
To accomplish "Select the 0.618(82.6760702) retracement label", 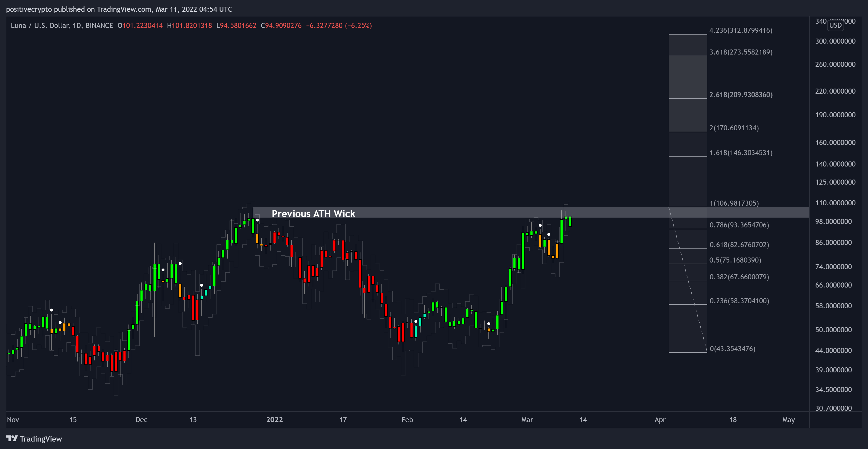I will point(739,244).
